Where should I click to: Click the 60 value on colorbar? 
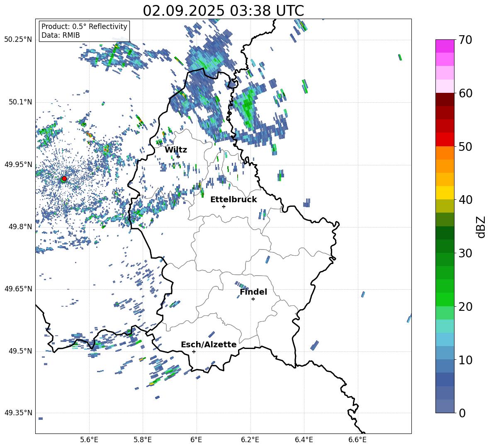click(465, 93)
